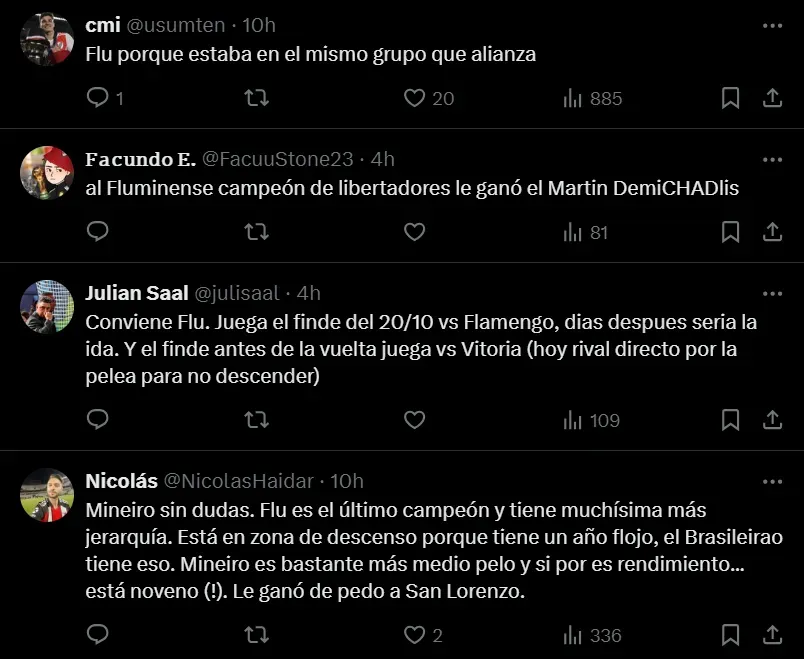This screenshot has height=659, width=804.
Task: Open cmi's tweet 10h timestamp
Action: click(x=260, y=25)
